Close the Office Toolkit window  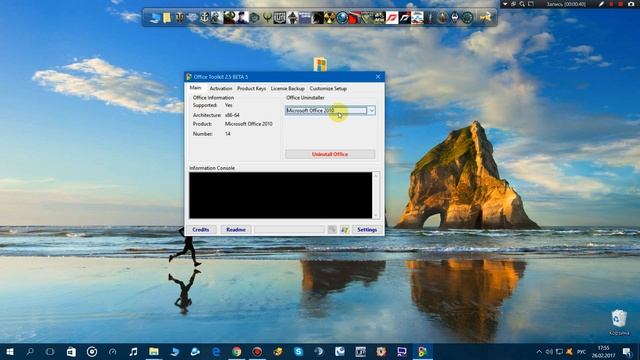[x=378, y=77]
